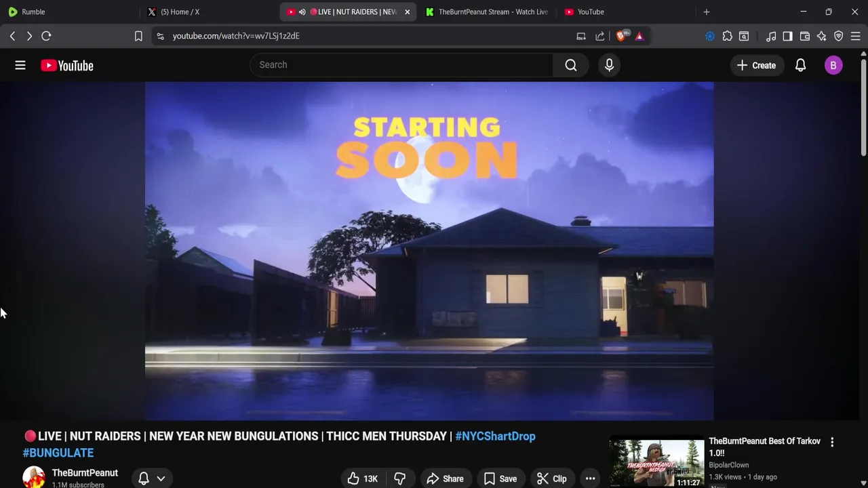This screenshot has width=868, height=488.
Task: Select the LIVE NUT RAIDERS tab
Action: coord(349,12)
